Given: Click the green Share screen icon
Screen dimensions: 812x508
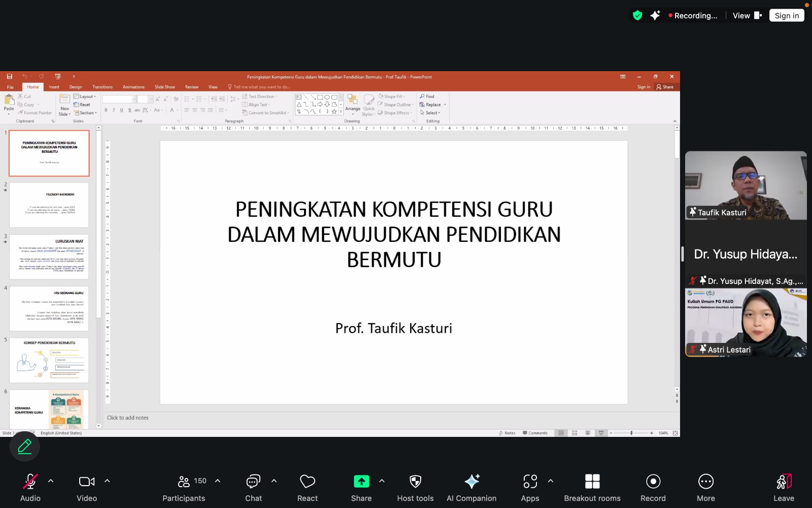Looking at the screenshot, I should (361, 481).
